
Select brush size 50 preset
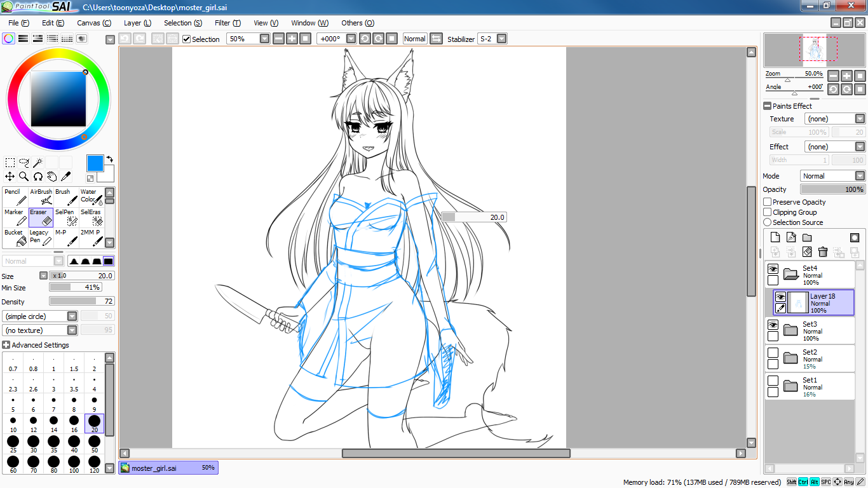[94, 444]
